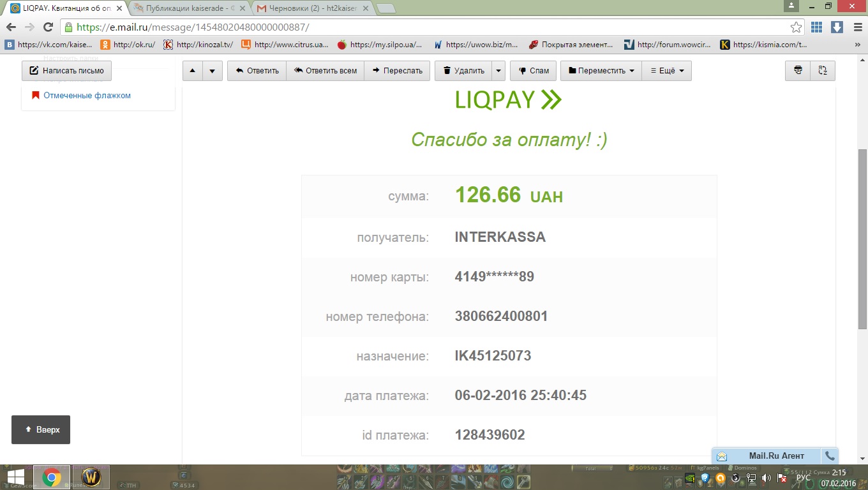Open the network tray icon
The height and width of the screenshot is (490, 868).
[751, 477]
